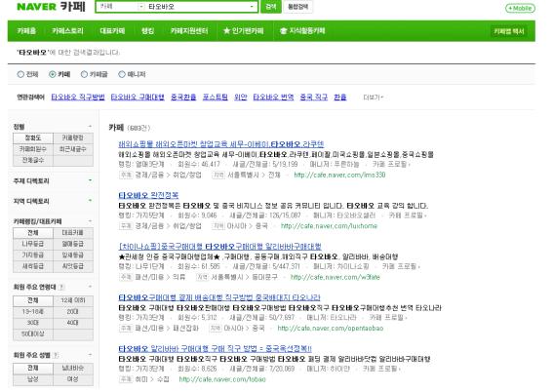Collapse the 회원 주요 연령대 section
Viewport: 553px width, 392px height.
(90, 287)
